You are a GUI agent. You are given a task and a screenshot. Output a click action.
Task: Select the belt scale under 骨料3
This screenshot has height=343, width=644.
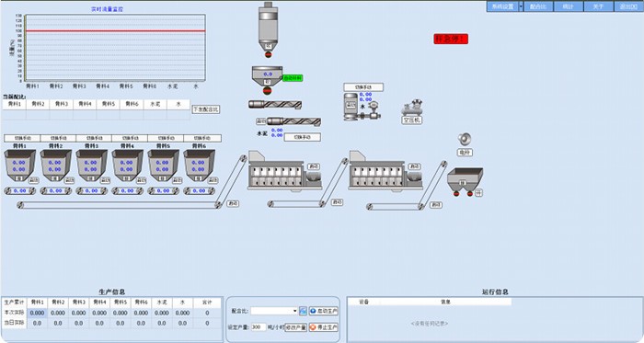[92, 190]
